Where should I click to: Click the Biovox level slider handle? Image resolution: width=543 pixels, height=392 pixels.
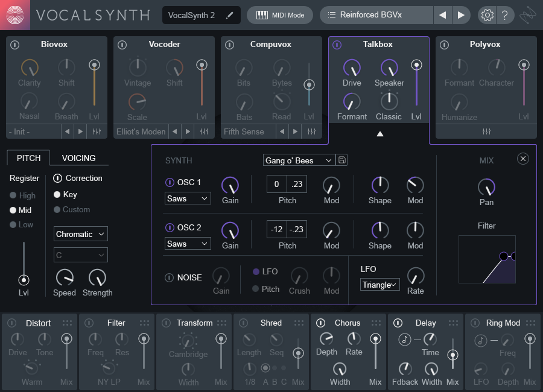coord(94,65)
